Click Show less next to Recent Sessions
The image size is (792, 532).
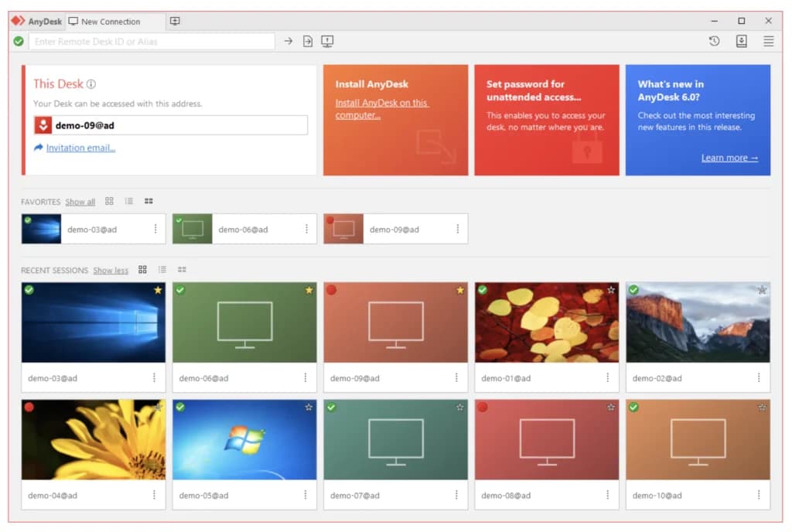click(111, 270)
